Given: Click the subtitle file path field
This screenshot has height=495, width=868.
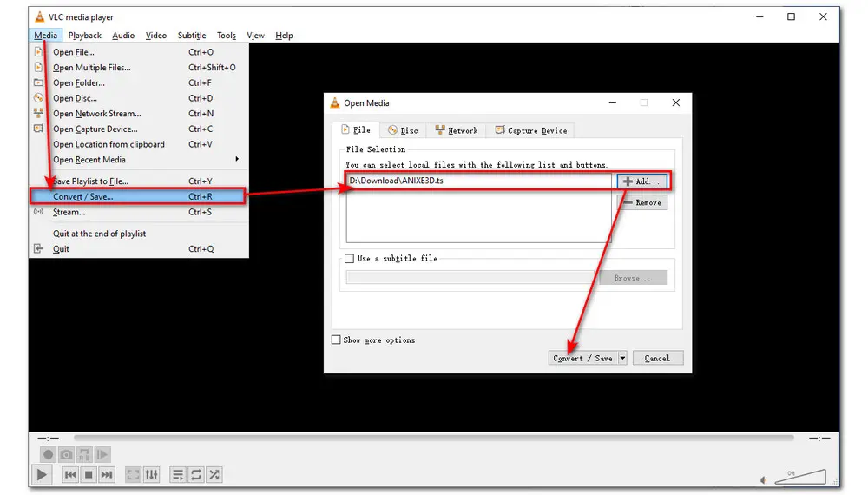Looking at the screenshot, I should [x=472, y=277].
